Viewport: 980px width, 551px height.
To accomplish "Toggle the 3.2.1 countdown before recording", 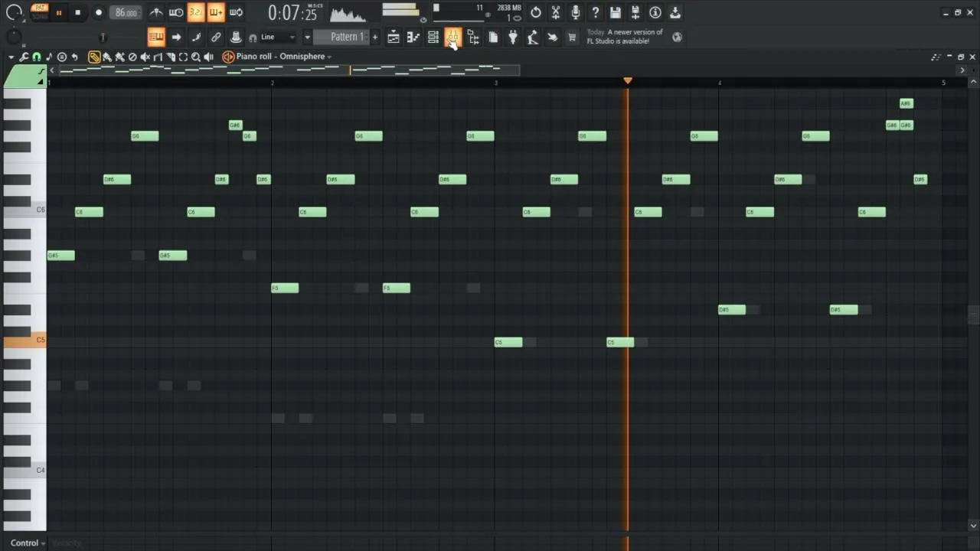I will tap(196, 12).
